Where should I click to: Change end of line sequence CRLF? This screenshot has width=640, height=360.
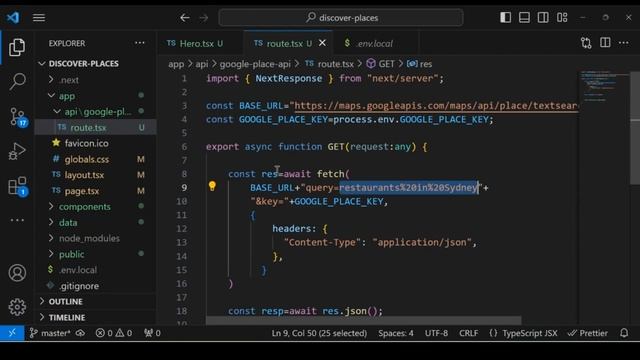(x=469, y=333)
